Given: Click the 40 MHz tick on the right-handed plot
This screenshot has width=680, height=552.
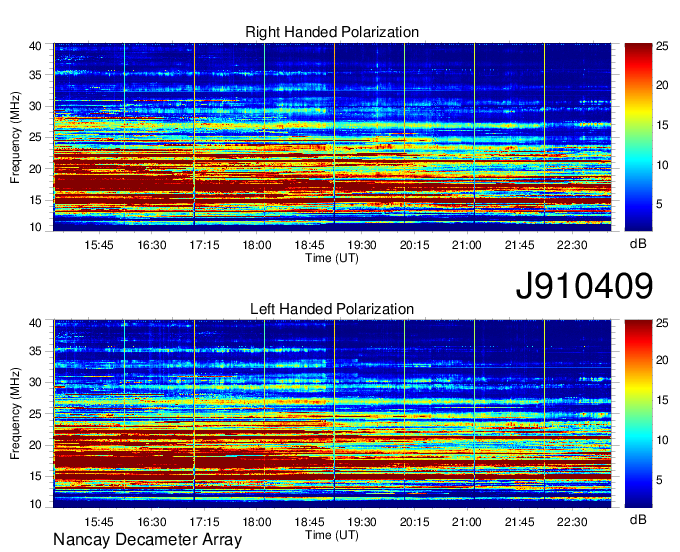Looking at the screenshot, I should point(35,46).
